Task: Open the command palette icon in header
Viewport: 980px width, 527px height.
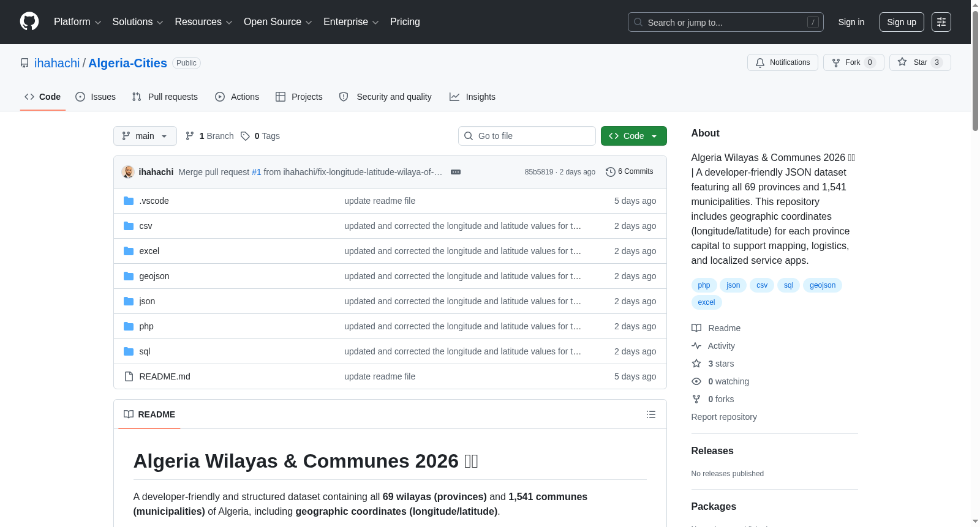Action: [941, 22]
